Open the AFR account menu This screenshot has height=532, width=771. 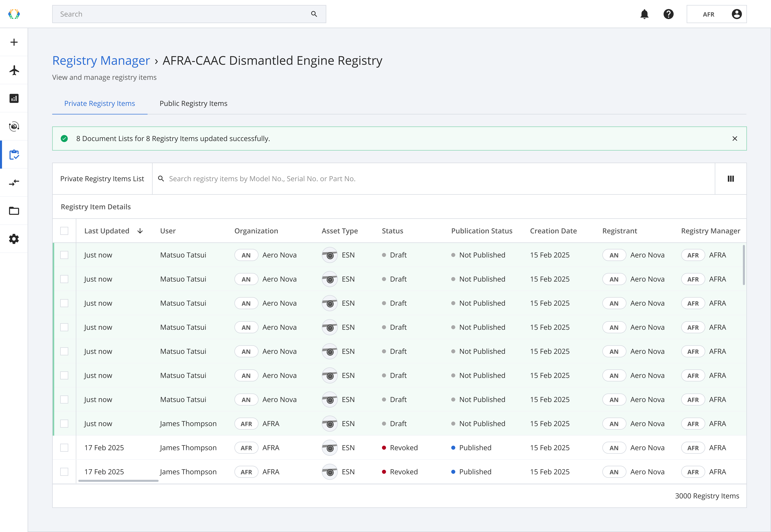[716, 14]
